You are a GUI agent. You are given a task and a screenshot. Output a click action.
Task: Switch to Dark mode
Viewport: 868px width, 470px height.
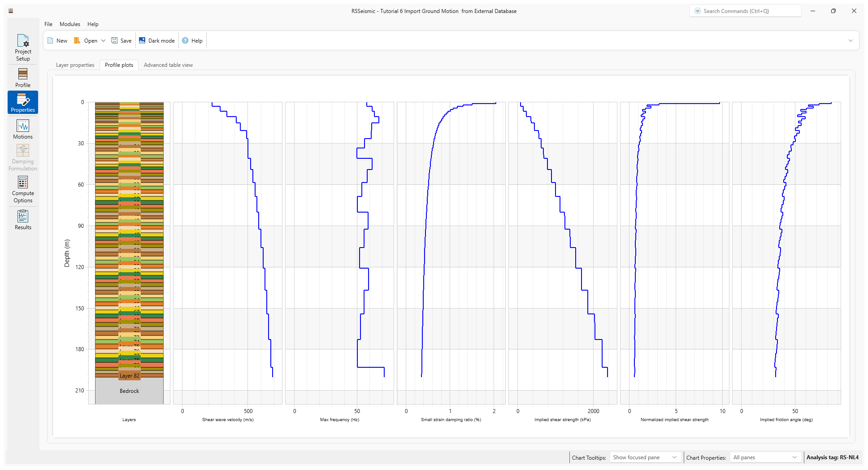(x=156, y=40)
